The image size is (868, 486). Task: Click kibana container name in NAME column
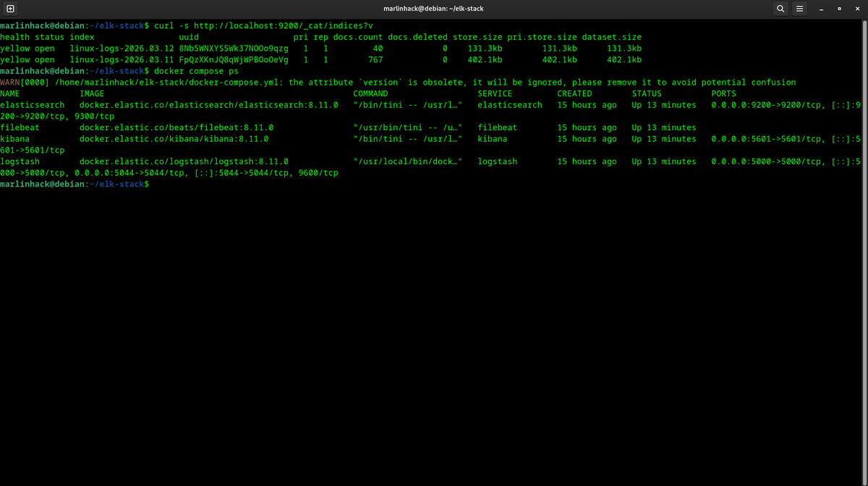point(15,139)
